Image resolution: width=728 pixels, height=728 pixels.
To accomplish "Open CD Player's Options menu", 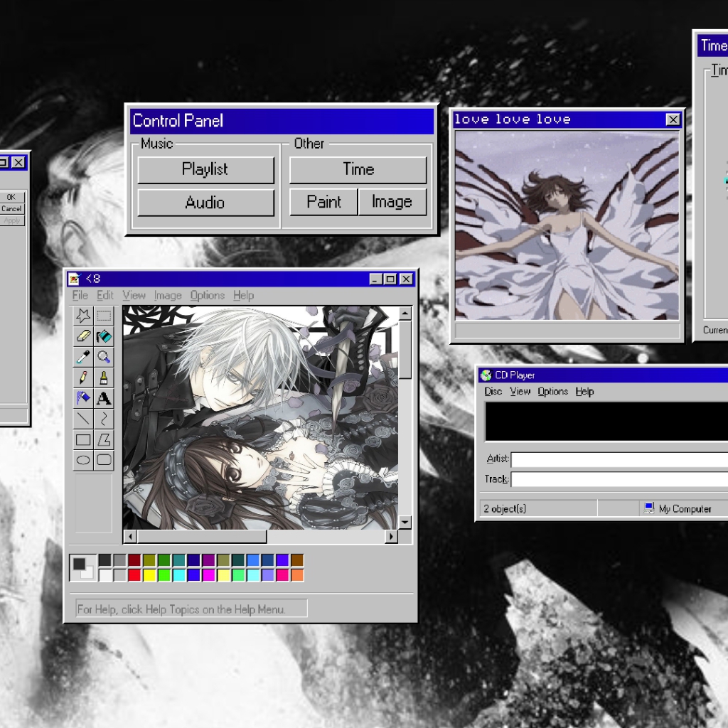I will pyautogui.click(x=552, y=392).
